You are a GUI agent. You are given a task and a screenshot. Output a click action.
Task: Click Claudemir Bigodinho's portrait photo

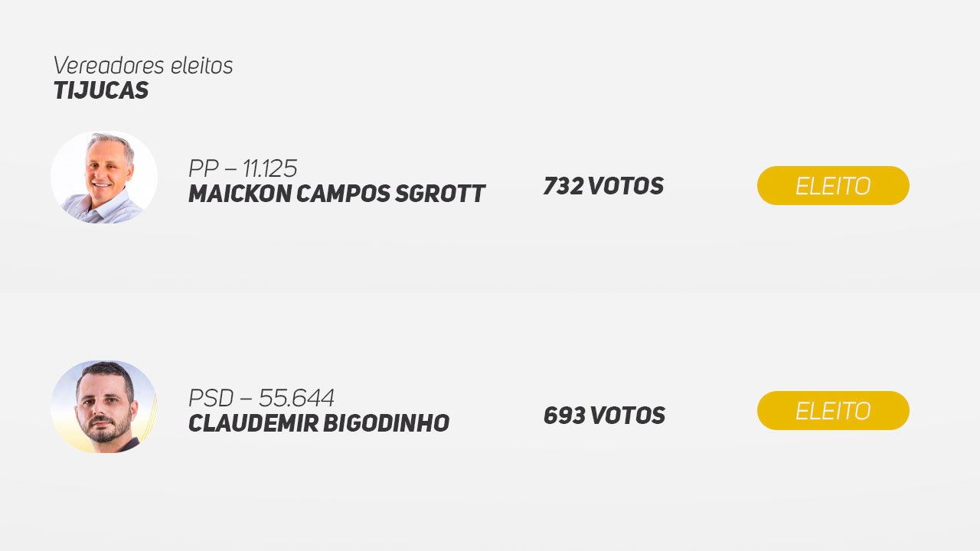[x=104, y=407]
